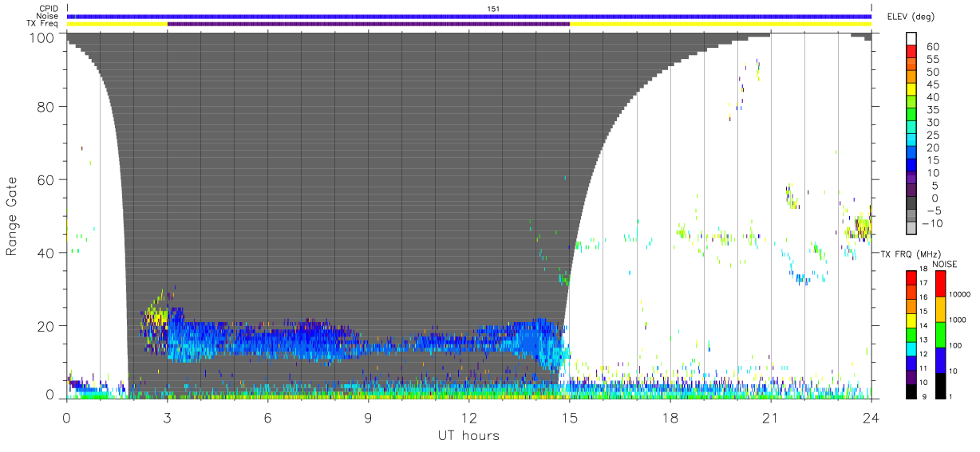Click the 20 tick on Range Gate axis
This screenshot has width=980, height=452.
point(45,326)
